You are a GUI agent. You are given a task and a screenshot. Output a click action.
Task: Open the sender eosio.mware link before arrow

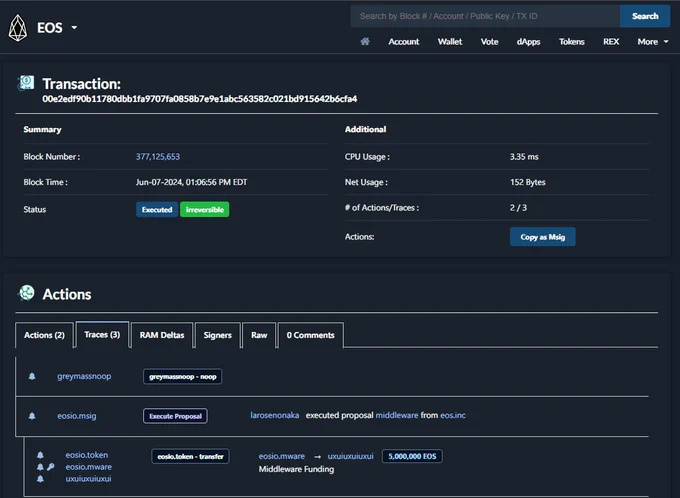[282, 456]
